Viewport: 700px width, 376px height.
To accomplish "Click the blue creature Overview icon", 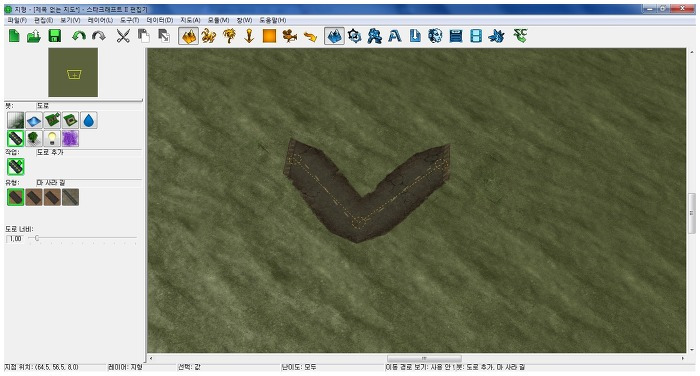I will pos(496,36).
